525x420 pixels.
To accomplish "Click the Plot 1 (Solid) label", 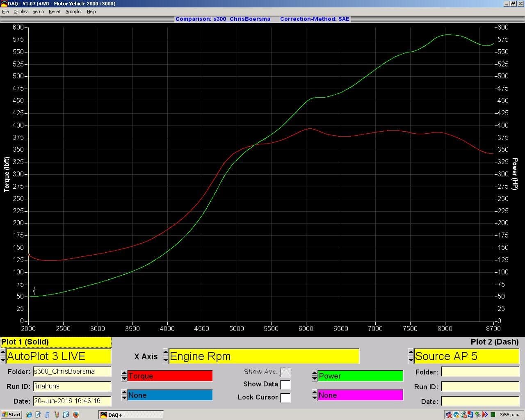I will (55, 342).
